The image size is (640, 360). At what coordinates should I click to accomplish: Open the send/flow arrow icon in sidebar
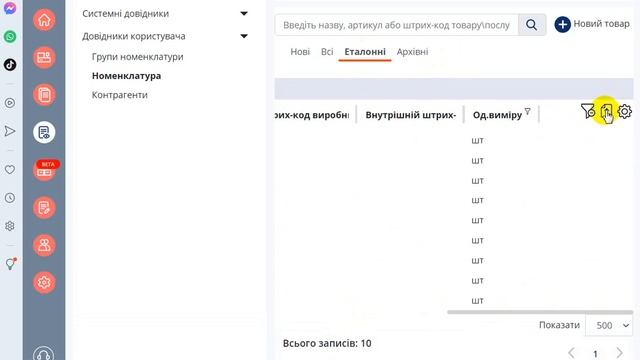coord(10,131)
